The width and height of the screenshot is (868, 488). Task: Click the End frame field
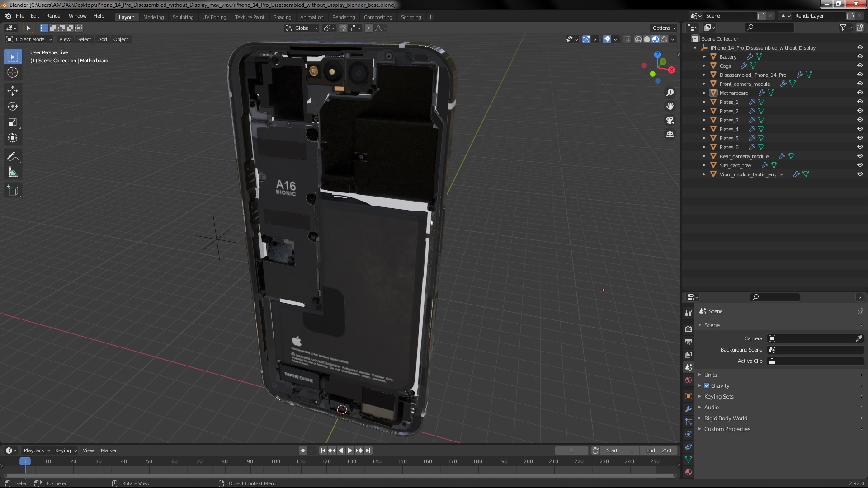pos(659,450)
